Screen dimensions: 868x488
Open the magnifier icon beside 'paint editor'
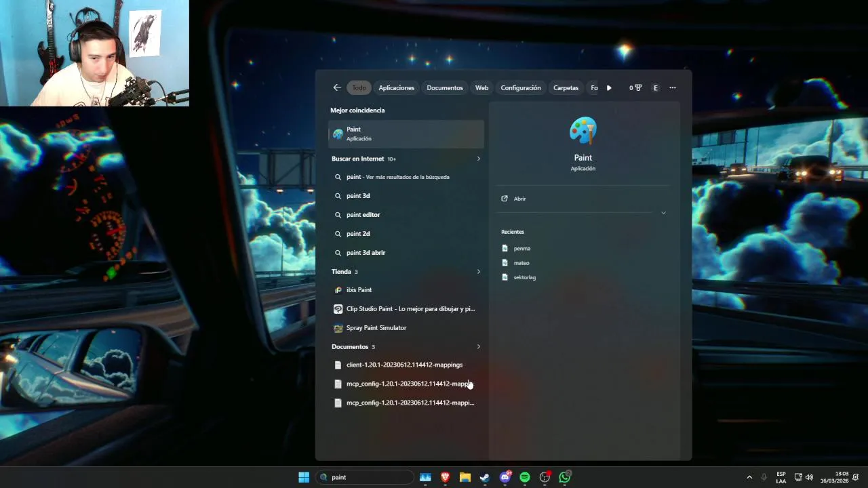click(338, 215)
